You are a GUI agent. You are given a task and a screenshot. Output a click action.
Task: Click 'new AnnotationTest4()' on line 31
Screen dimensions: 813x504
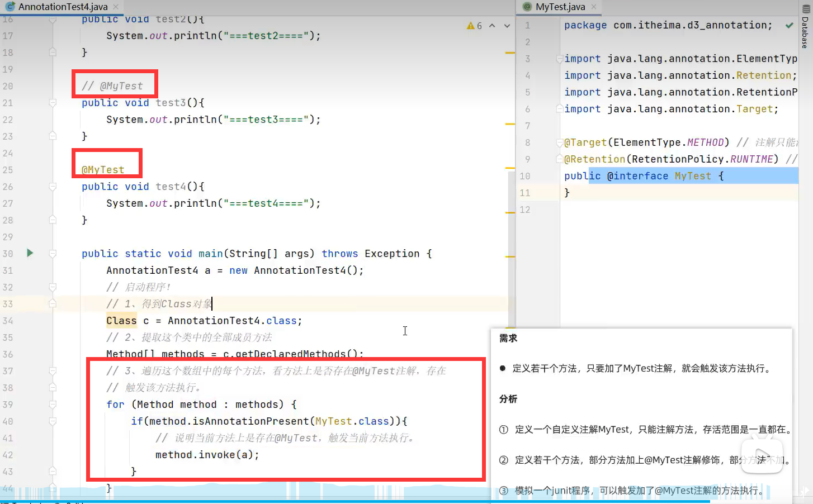click(293, 270)
